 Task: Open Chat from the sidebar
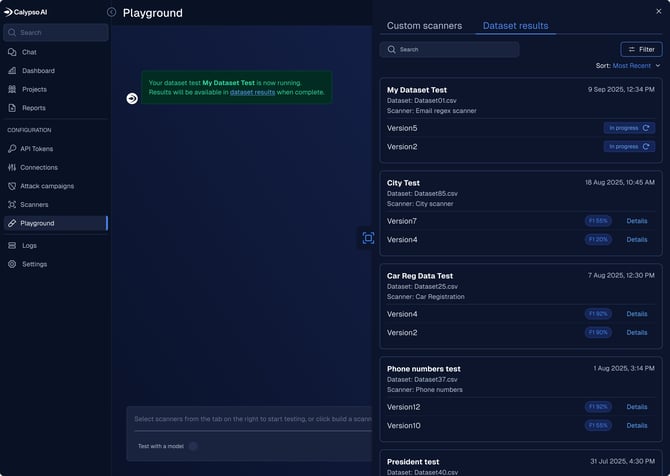pyautogui.click(x=29, y=52)
